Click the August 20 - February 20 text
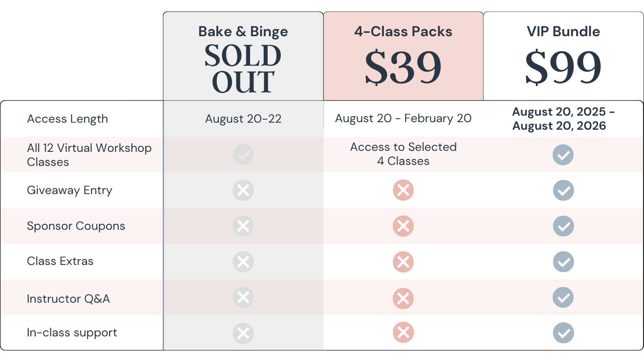644x362 pixels. click(403, 119)
